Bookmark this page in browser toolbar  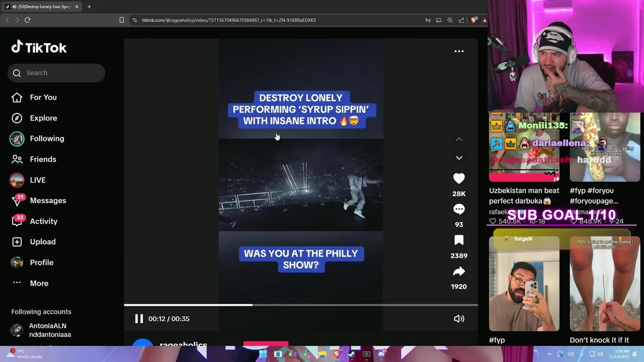pos(122,20)
